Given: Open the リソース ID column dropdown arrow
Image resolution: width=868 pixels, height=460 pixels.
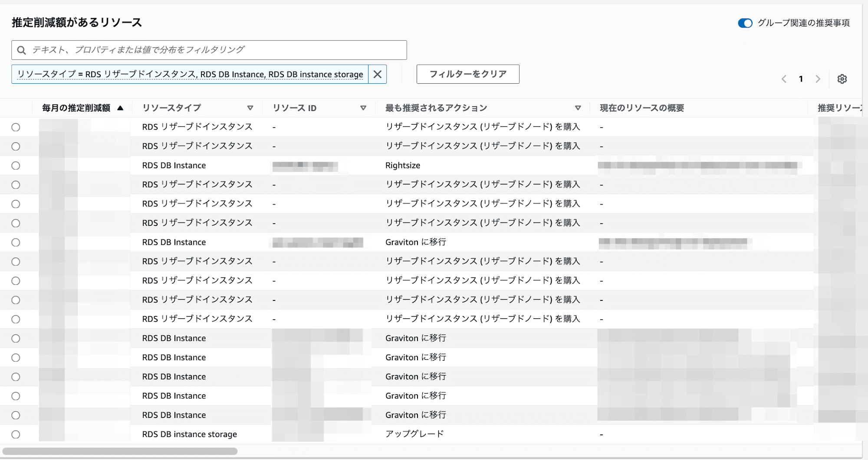Looking at the screenshot, I should 363,108.
